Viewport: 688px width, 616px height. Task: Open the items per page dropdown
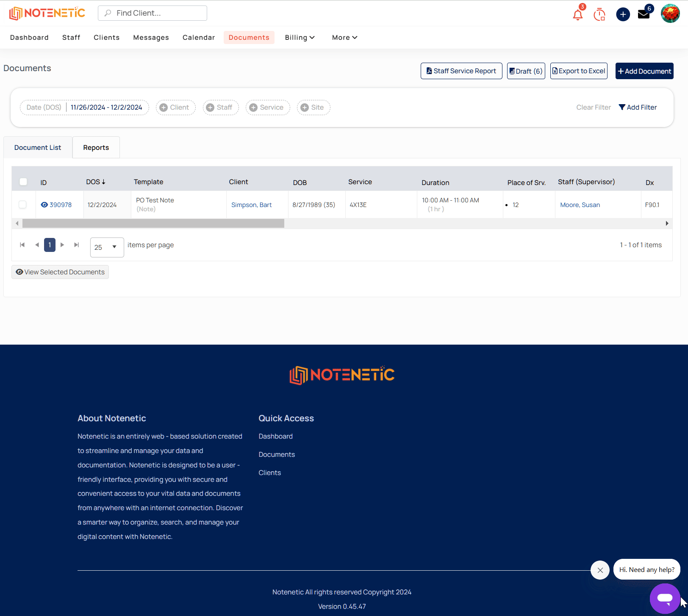(x=107, y=247)
